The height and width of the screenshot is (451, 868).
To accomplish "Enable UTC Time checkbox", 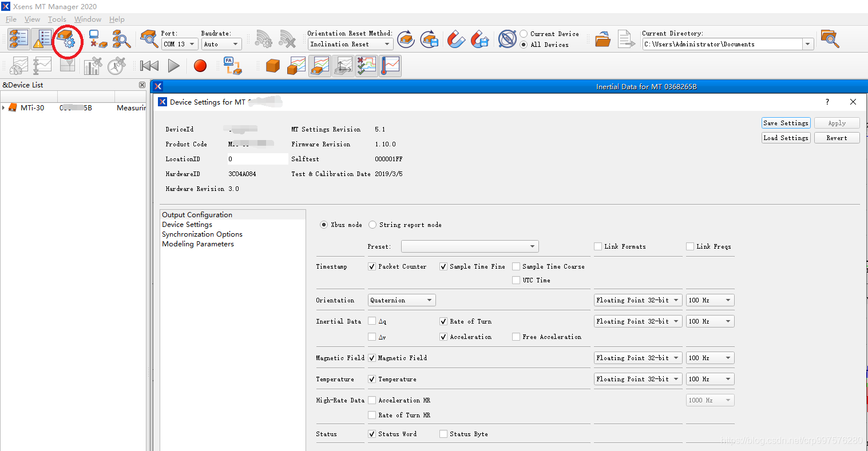I will (x=516, y=280).
